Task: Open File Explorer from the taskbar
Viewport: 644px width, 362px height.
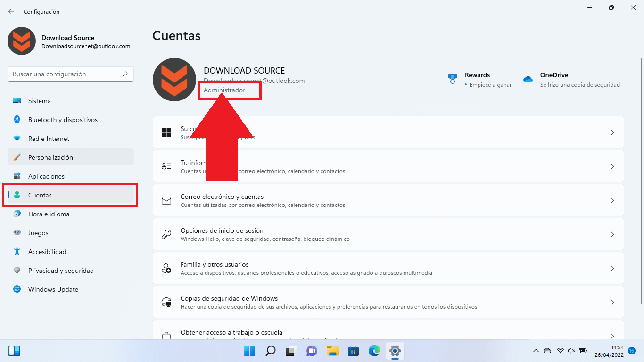Action: [x=333, y=351]
